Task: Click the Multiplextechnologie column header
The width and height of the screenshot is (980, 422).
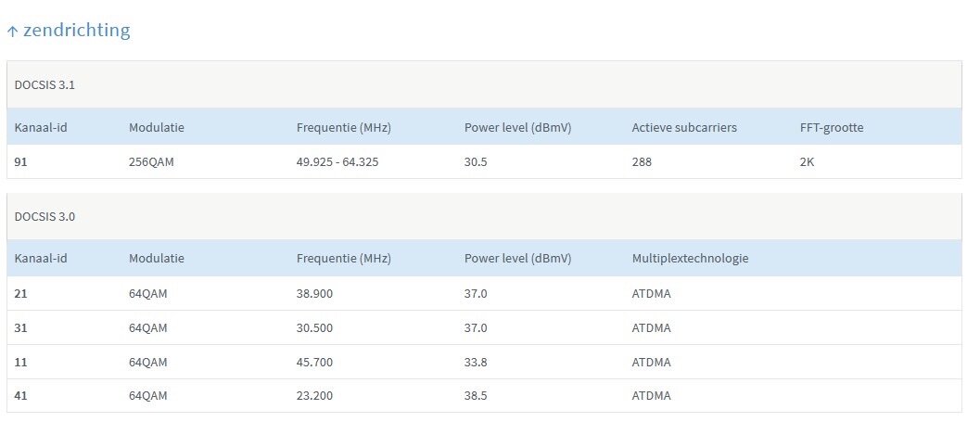Action: click(x=690, y=259)
